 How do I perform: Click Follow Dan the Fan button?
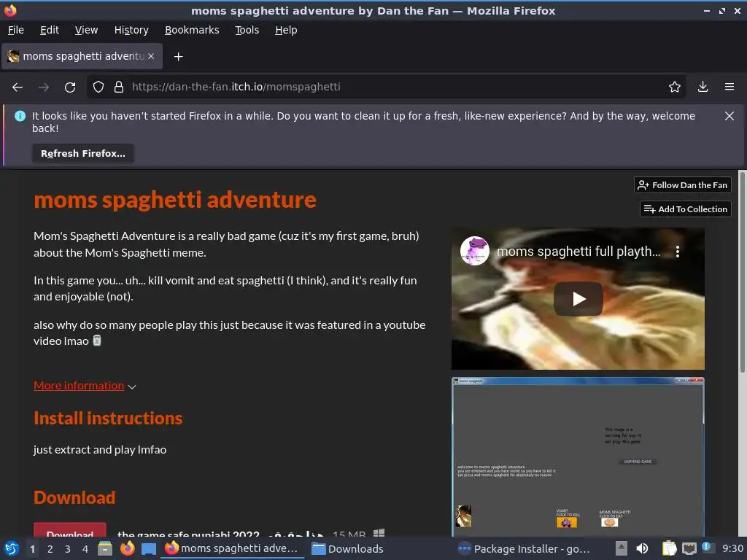tap(682, 185)
